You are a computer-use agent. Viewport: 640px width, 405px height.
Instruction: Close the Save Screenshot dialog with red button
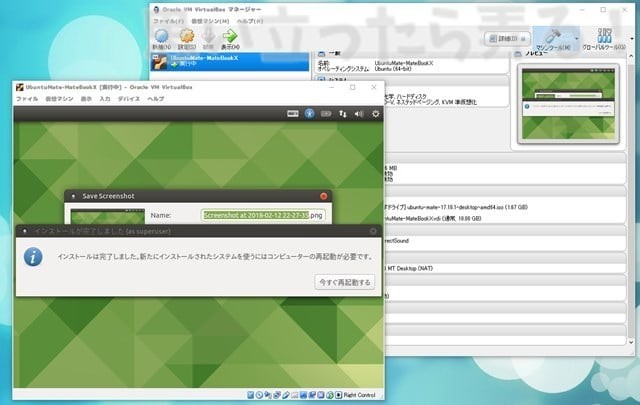(324, 196)
